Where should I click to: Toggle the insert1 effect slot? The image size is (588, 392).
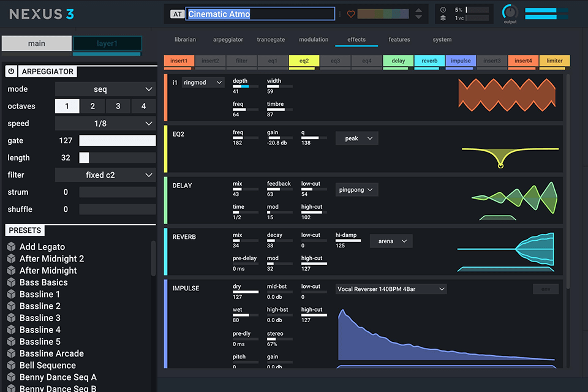pyautogui.click(x=179, y=61)
